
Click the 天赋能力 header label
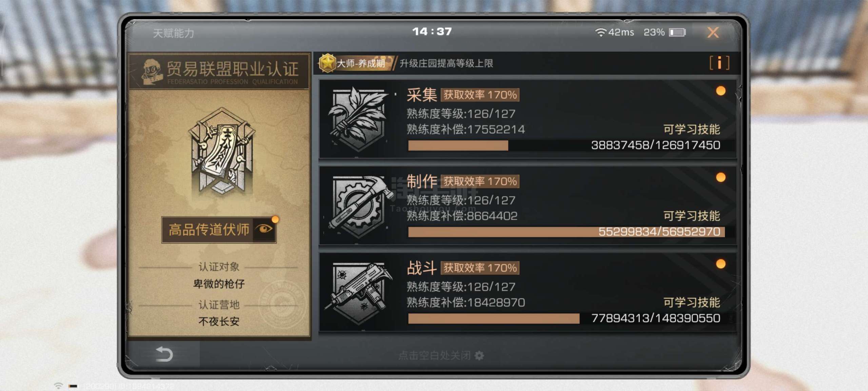[x=173, y=33]
